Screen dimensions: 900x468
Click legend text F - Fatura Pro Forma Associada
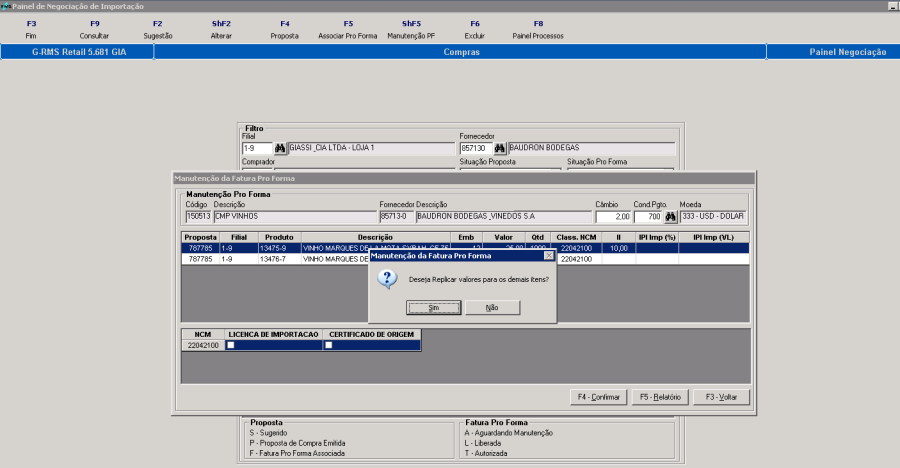[297, 453]
